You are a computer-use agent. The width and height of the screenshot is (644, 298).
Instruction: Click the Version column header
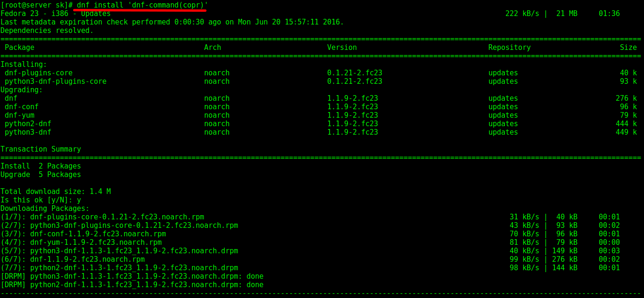pyautogui.click(x=342, y=48)
